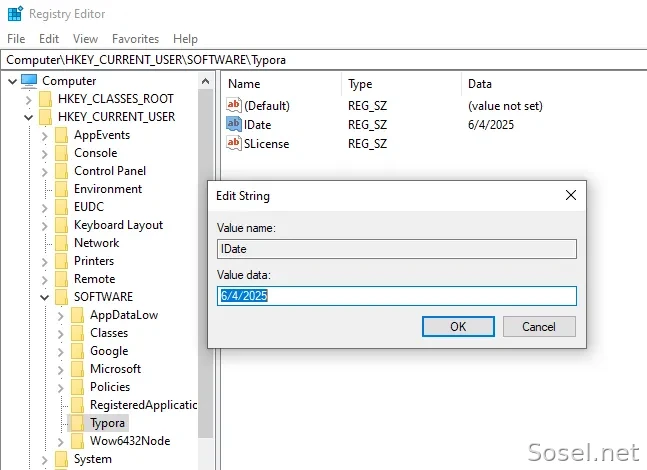Screen dimensions: 647x470
Task: Click the Control Panel folder icon
Action: (61, 171)
